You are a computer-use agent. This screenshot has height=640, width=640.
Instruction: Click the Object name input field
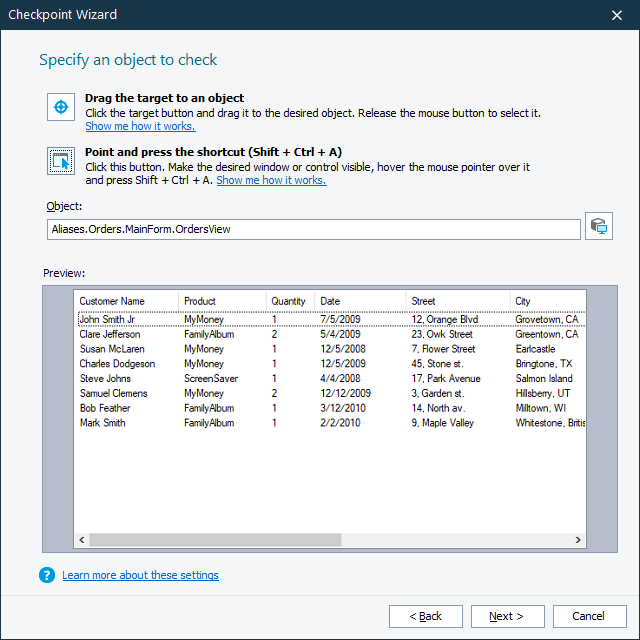pos(313,229)
